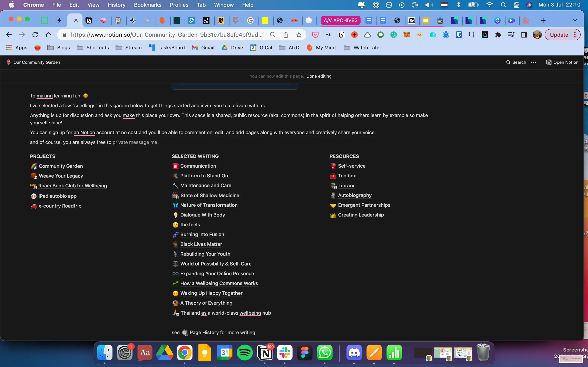Open macOS Control Center toggles icon
Screen dimensions: 588x367
coord(516,5)
